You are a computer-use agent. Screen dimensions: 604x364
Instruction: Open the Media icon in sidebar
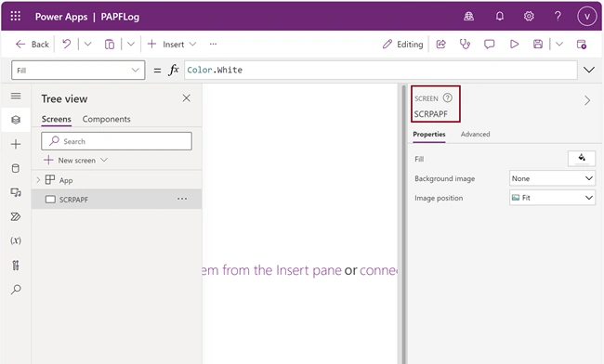click(16, 192)
